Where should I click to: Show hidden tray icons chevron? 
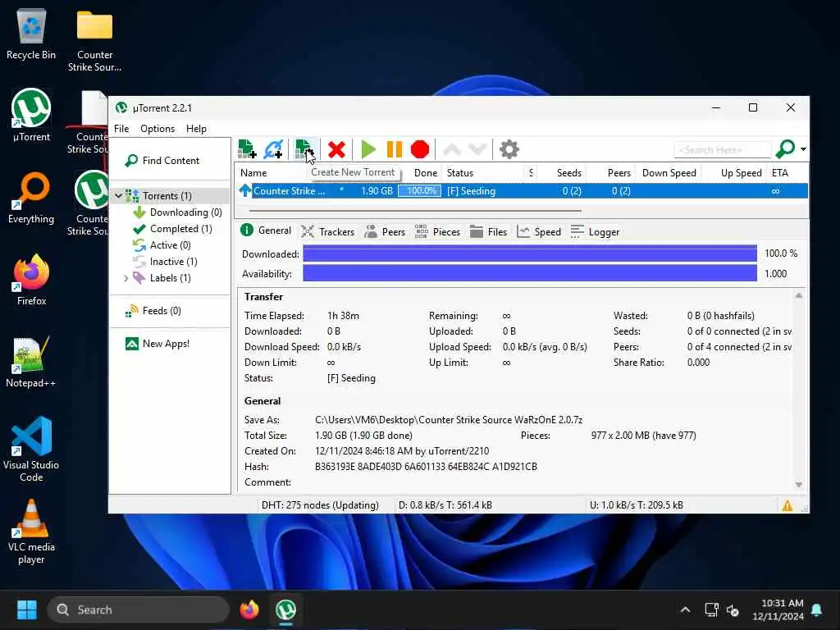685,609
